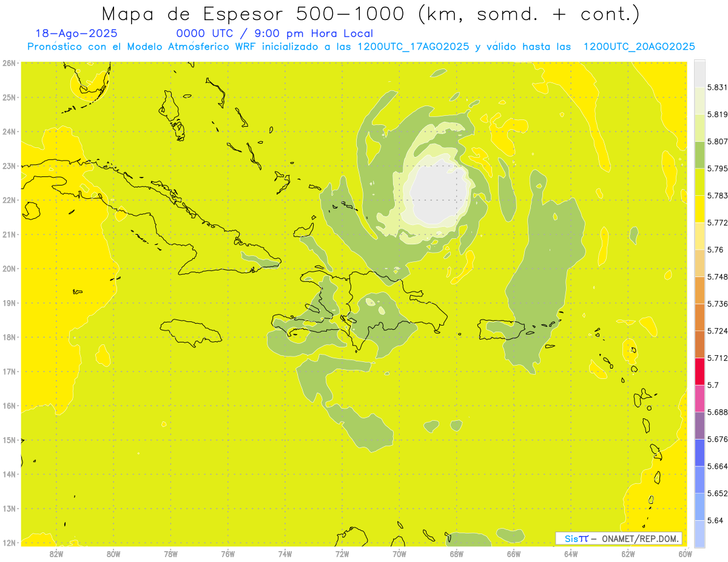The width and height of the screenshot is (728, 562).
Task: Click the legend value 5.64
Action: 715,520
